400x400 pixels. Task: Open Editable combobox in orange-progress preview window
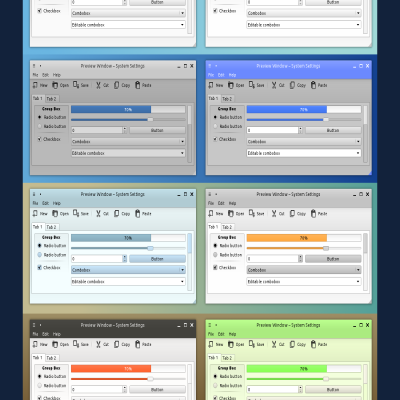click(x=304, y=282)
